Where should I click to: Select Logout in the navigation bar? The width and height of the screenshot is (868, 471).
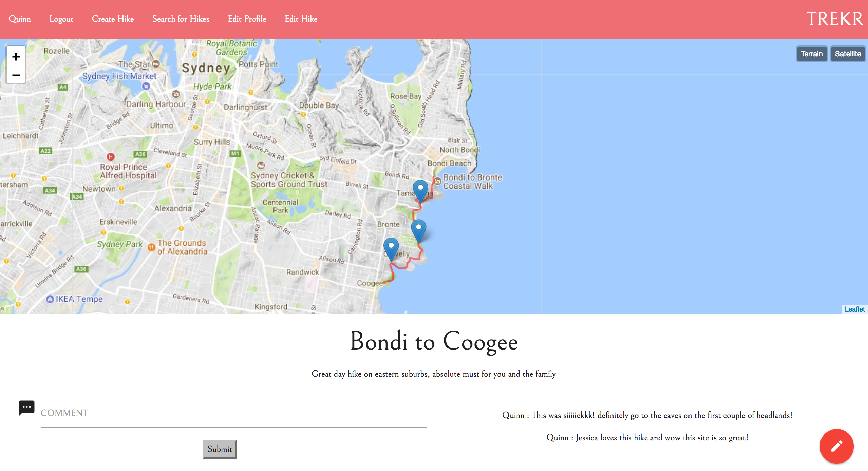tap(61, 19)
